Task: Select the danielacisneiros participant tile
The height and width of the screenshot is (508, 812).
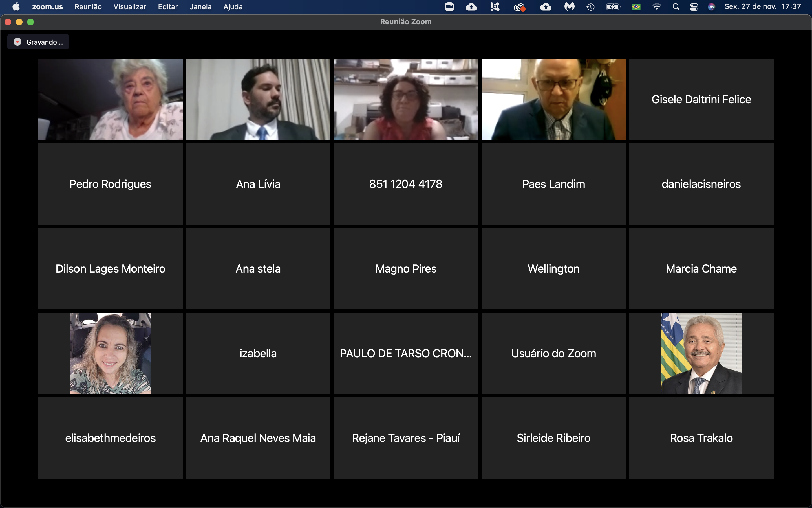Action: pos(701,184)
